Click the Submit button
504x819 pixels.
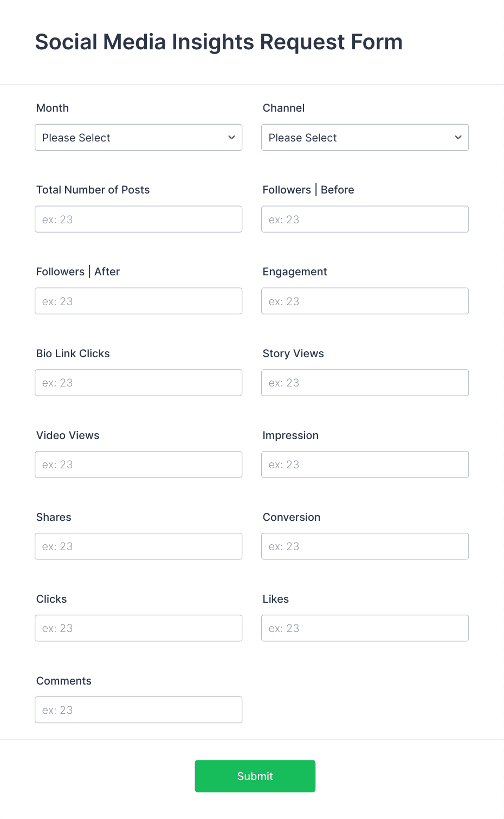(255, 776)
